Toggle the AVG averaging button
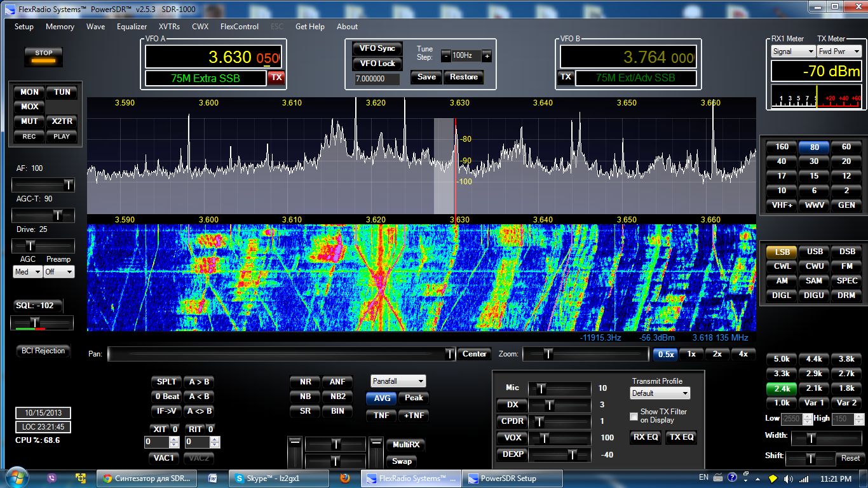The image size is (868, 488). (381, 398)
